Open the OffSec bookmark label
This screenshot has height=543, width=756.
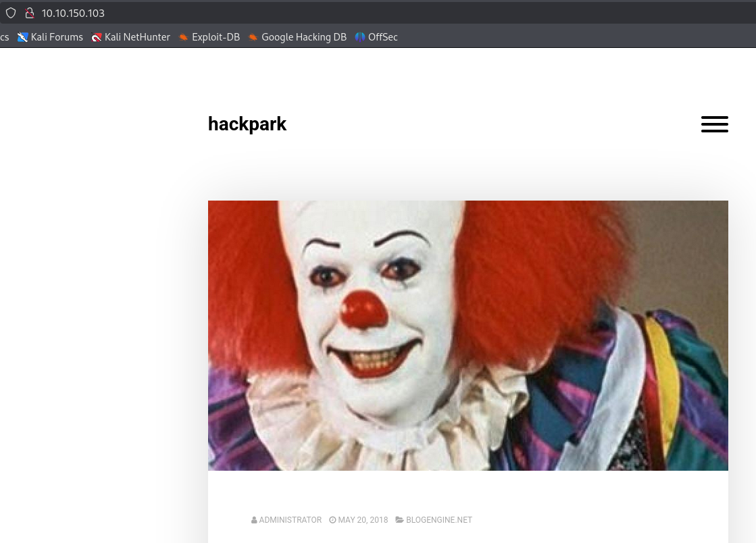[x=382, y=37]
